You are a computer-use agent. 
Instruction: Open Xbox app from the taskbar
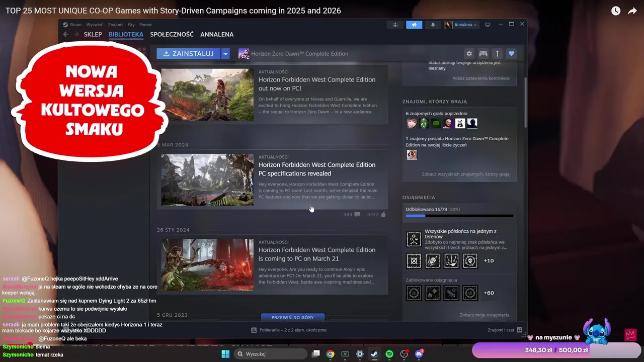345,354
